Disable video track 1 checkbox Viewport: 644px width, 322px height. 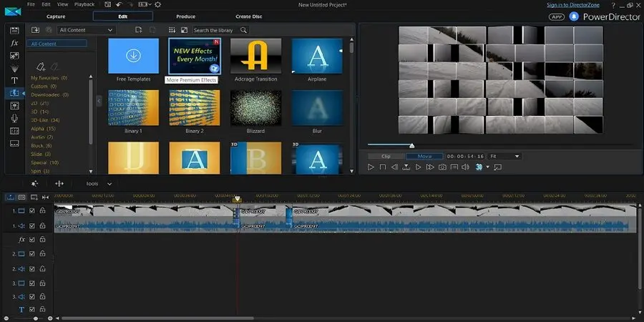click(x=32, y=210)
